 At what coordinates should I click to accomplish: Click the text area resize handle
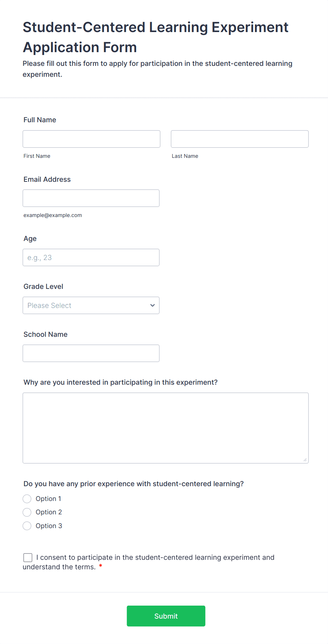305,460
